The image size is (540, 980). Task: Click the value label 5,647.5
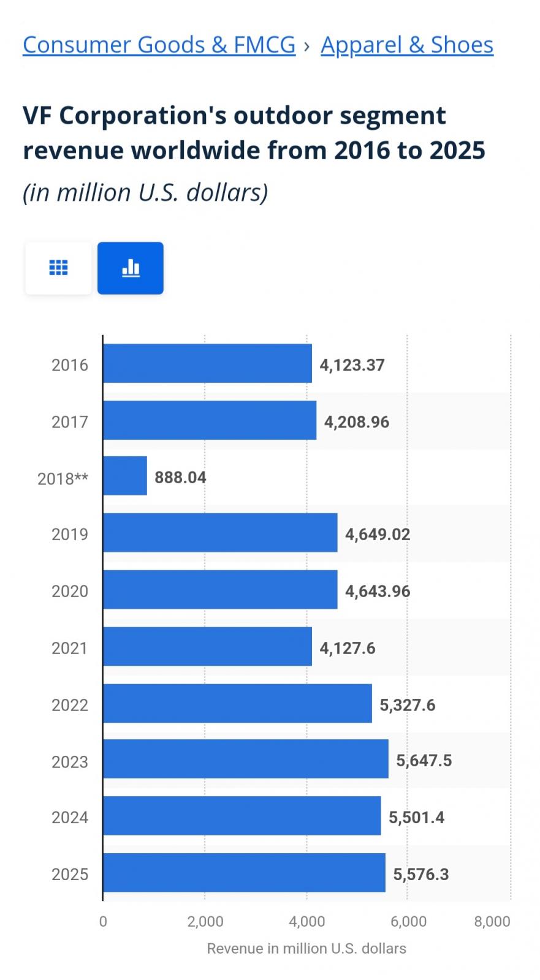[x=424, y=761]
